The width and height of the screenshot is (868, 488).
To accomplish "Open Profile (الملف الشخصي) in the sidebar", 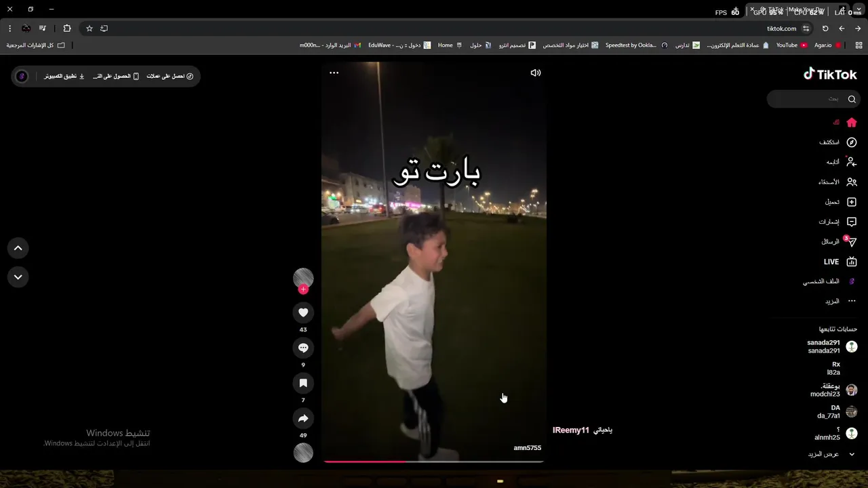I will [831, 281].
